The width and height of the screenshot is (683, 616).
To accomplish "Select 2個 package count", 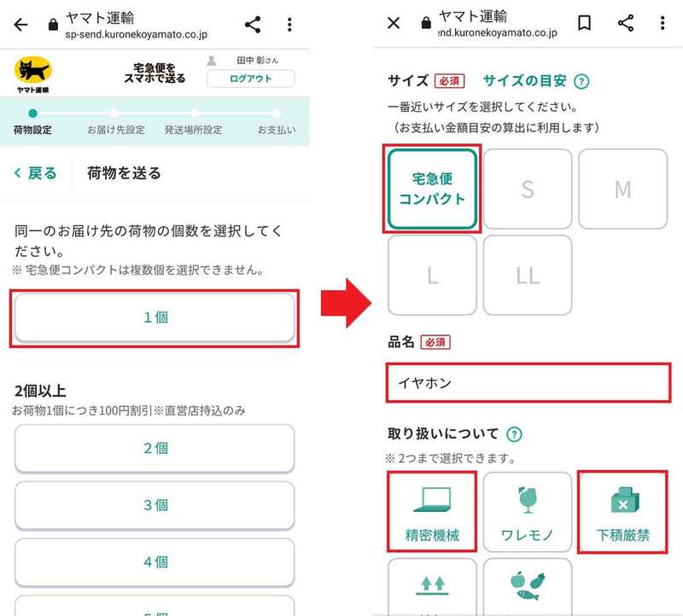I will point(155,449).
